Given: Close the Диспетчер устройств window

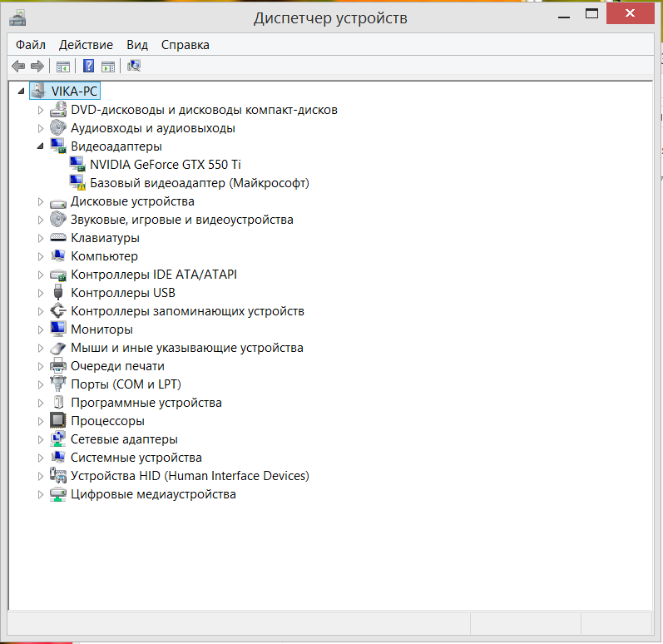Looking at the screenshot, I should (630, 13).
